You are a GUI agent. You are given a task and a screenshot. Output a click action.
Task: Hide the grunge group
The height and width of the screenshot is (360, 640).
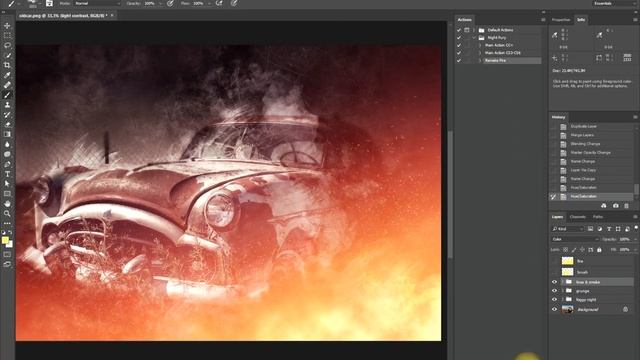coord(554,291)
